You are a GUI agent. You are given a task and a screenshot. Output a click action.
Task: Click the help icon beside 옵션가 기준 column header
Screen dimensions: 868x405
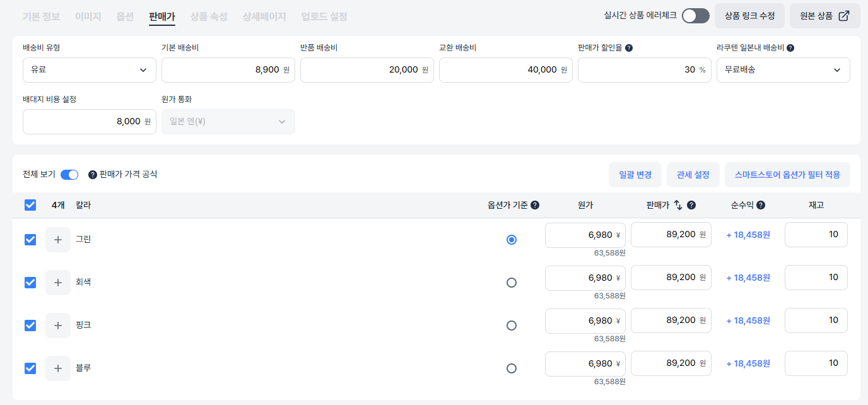(536, 205)
